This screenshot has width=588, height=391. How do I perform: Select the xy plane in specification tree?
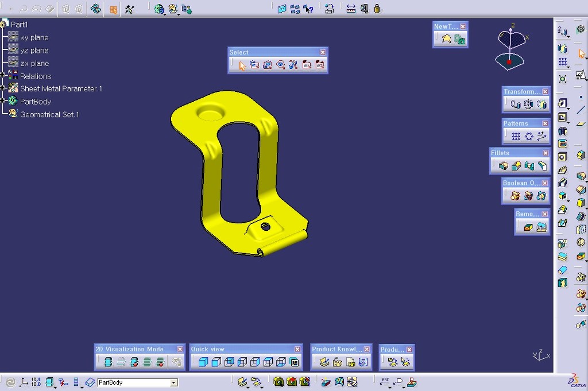pyautogui.click(x=34, y=37)
